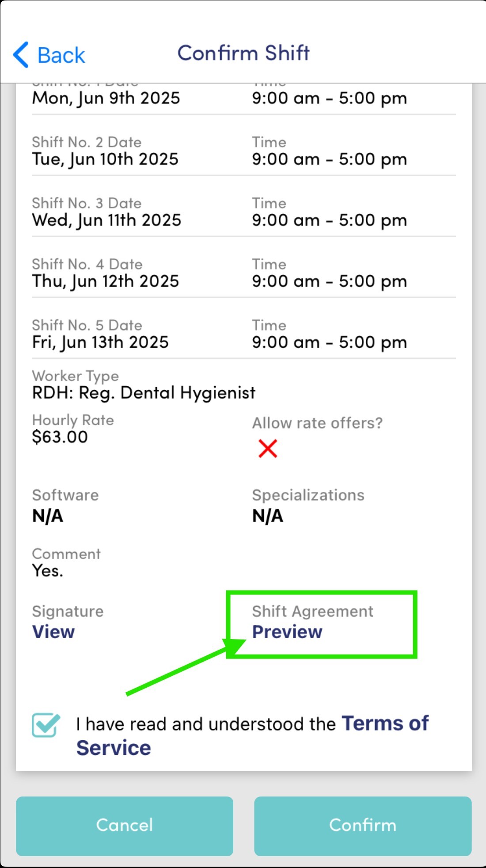The width and height of the screenshot is (486, 868).
Task: Toggle the Terms of Service checkbox
Action: 46,725
